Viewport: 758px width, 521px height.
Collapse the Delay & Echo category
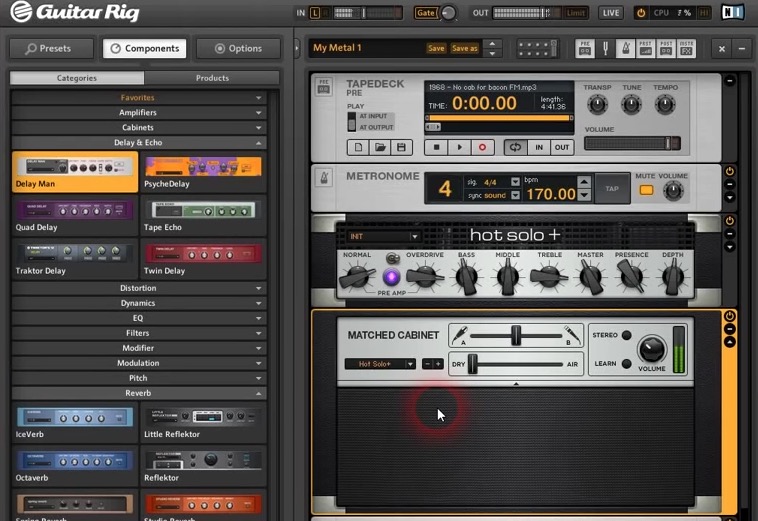point(138,143)
